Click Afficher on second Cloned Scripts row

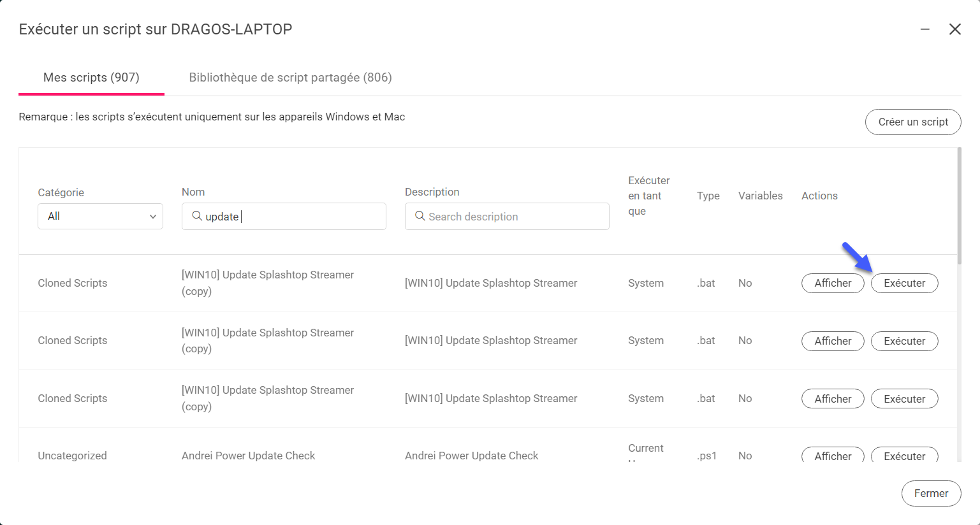pos(833,341)
